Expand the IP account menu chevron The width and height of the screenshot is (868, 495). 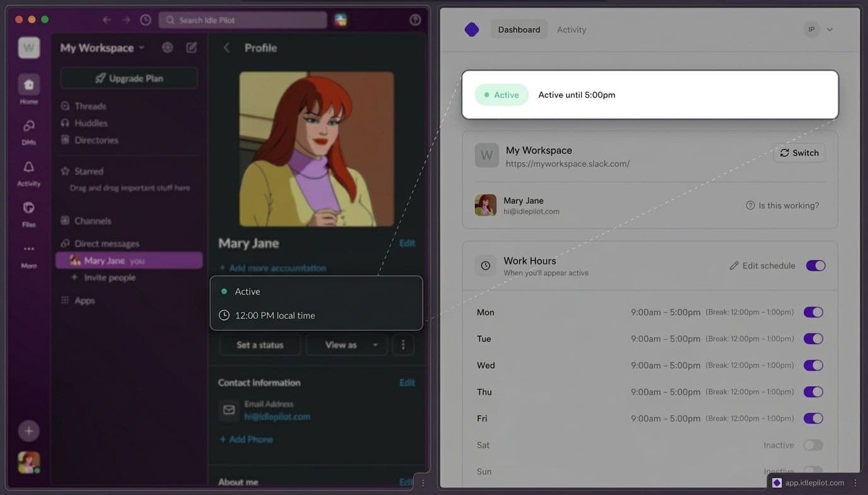830,29
